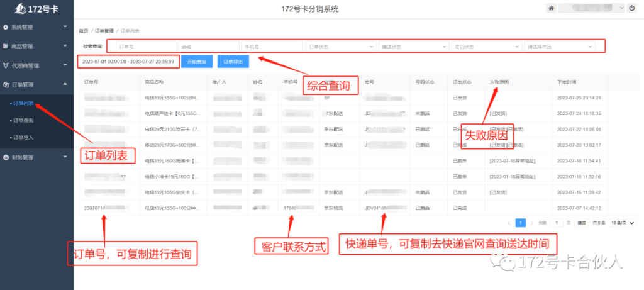Go to the previous page with the left arrow

pyautogui.click(x=509, y=223)
